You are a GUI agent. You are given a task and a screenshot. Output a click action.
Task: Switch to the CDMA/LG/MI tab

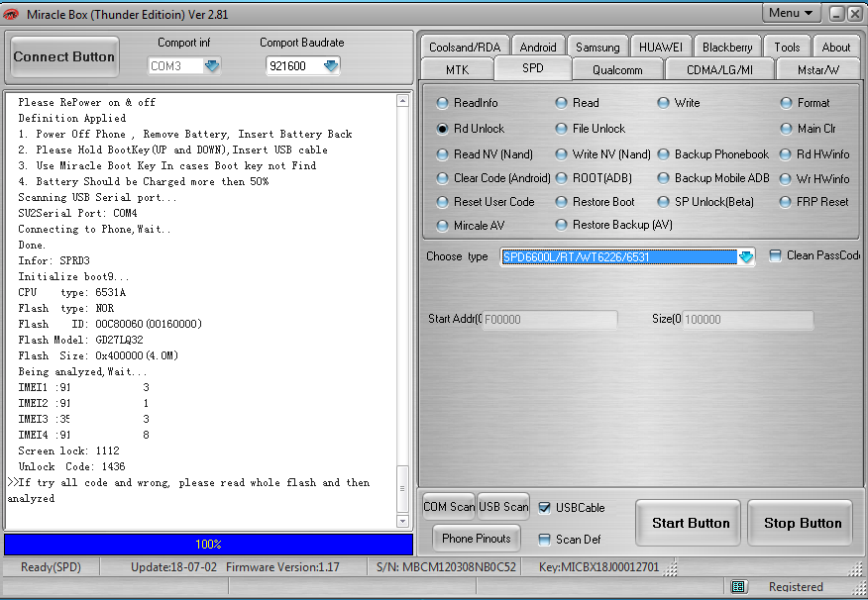point(719,69)
